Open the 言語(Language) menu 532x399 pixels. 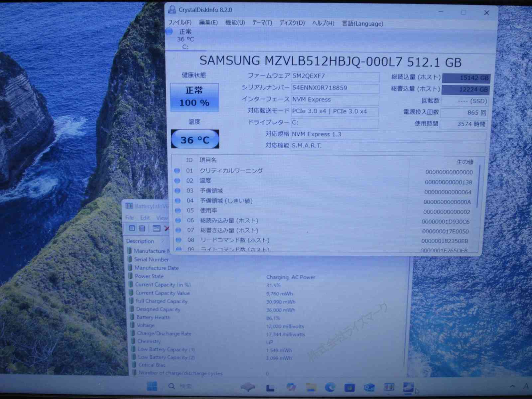362,24
